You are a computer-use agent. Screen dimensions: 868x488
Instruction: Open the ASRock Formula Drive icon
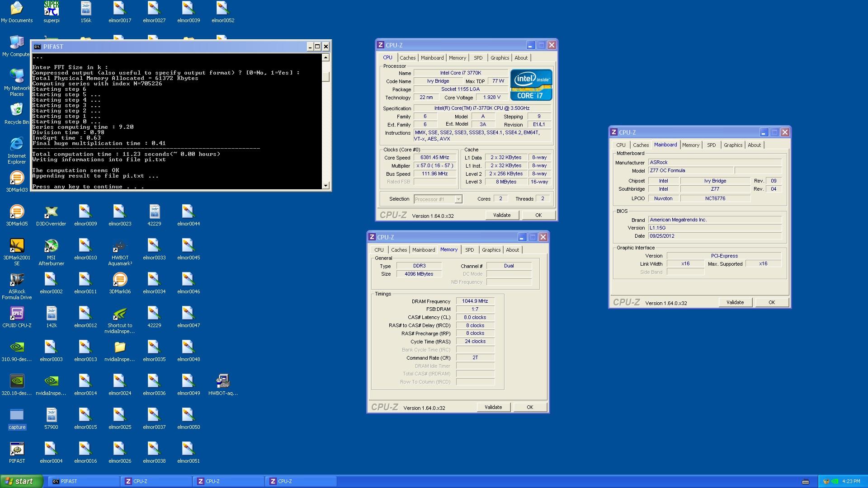click(x=17, y=286)
